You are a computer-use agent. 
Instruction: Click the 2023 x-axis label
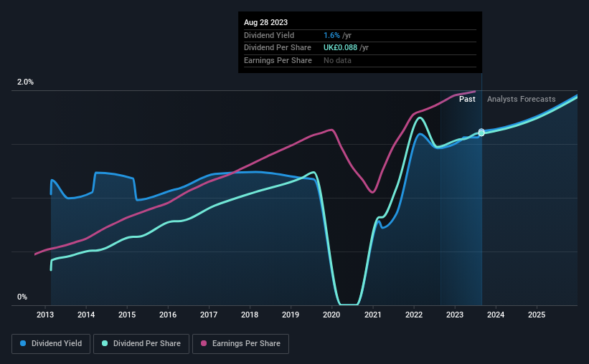pos(455,315)
